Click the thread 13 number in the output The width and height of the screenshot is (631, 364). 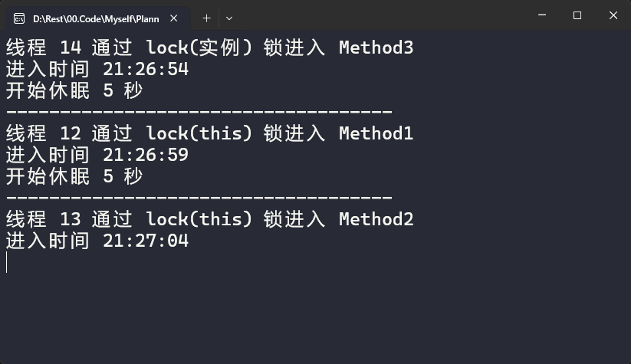71,219
